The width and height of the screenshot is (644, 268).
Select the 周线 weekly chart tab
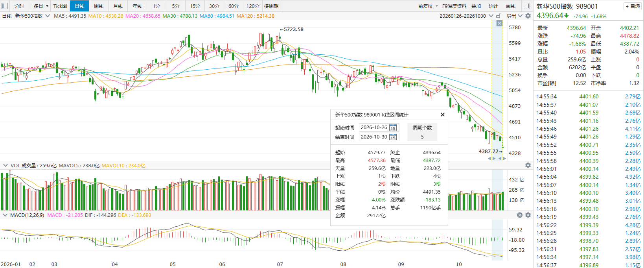pyautogui.click(x=99, y=6)
